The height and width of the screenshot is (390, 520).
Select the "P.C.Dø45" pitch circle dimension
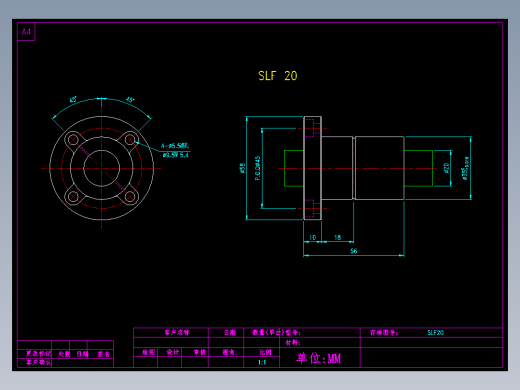tap(258, 168)
